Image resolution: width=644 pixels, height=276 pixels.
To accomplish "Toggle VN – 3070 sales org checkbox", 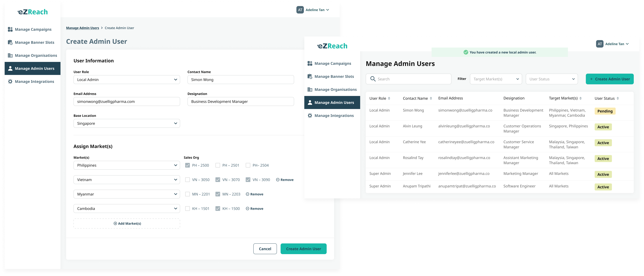I will [x=218, y=180].
